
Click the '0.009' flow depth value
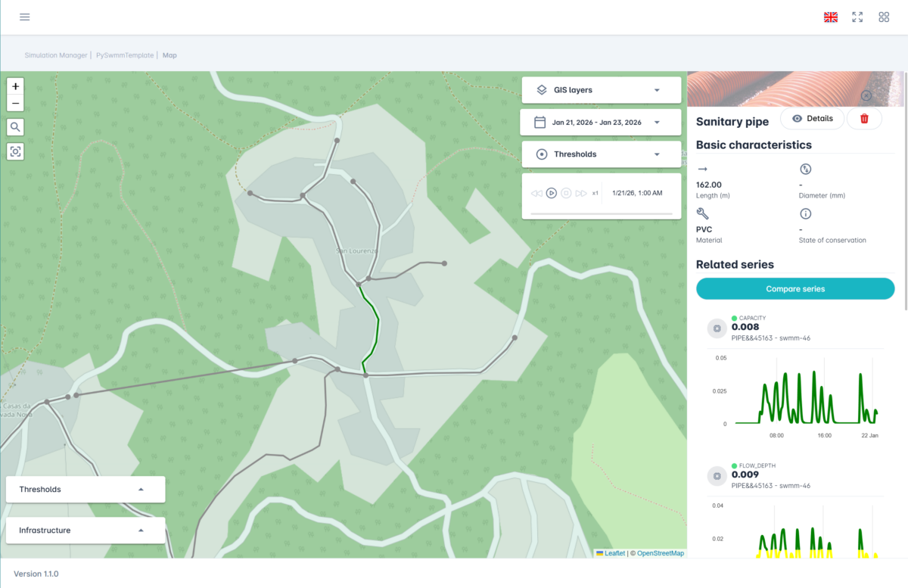point(745,474)
